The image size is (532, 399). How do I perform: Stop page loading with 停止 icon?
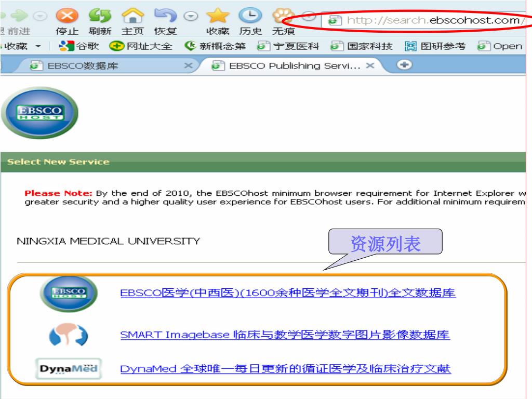pos(67,16)
